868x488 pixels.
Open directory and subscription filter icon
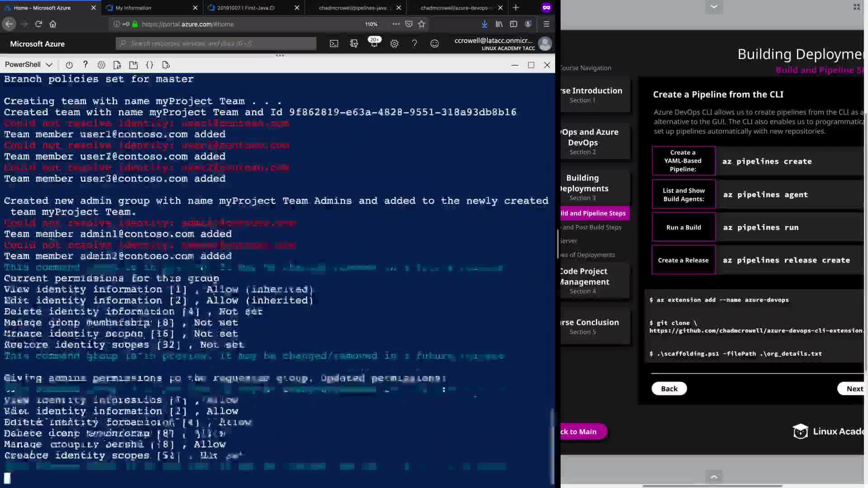point(354,44)
